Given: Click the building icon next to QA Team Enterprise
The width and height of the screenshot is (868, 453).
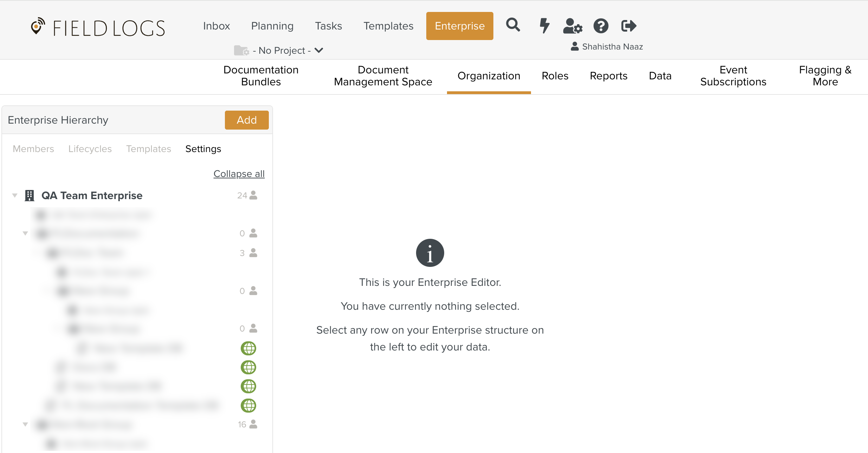Looking at the screenshot, I should tap(30, 195).
